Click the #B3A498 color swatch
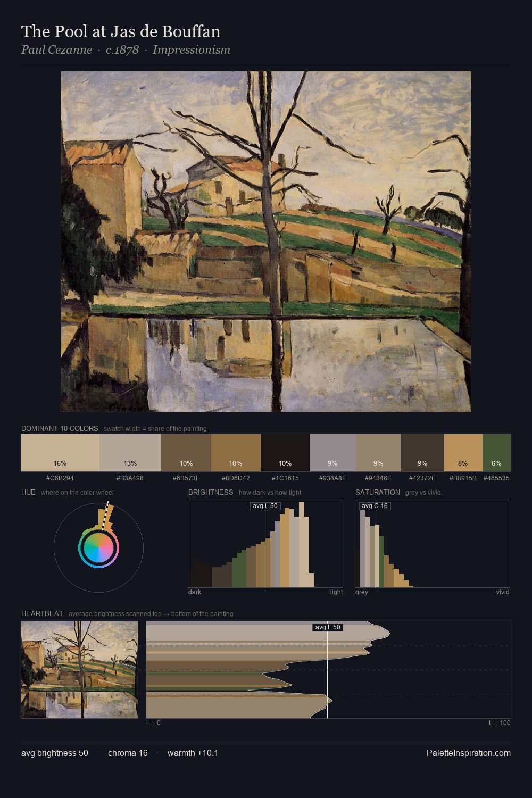 click(130, 453)
